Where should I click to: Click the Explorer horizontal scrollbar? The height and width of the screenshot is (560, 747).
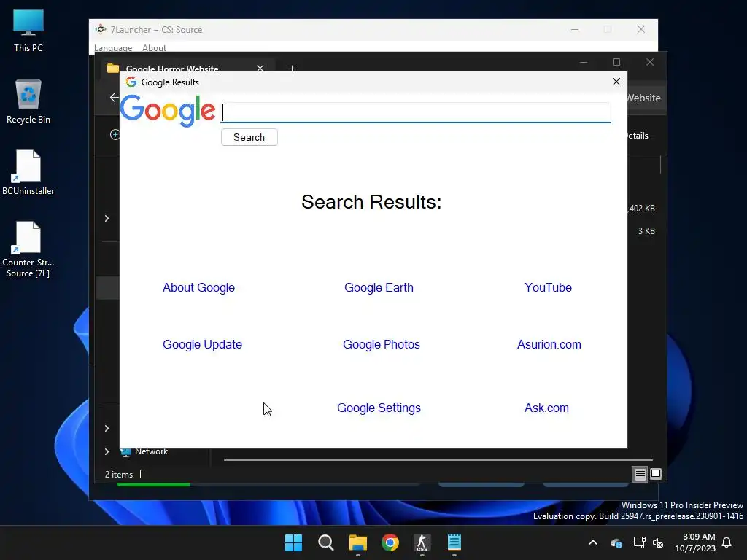[x=438, y=460]
